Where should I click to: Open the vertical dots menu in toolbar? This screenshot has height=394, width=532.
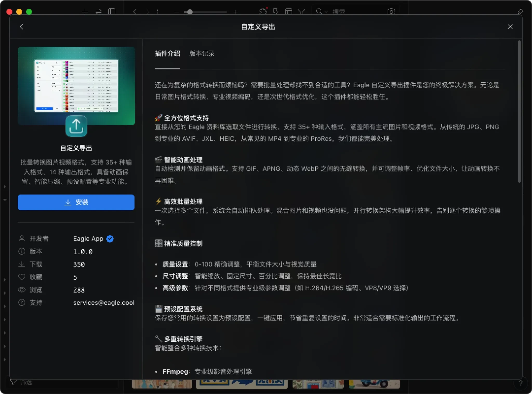(x=157, y=12)
